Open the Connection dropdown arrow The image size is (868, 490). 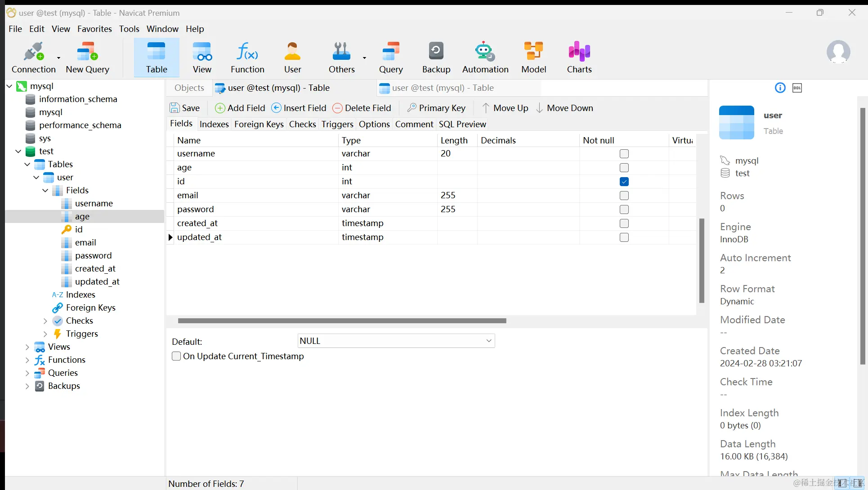click(x=58, y=58)
